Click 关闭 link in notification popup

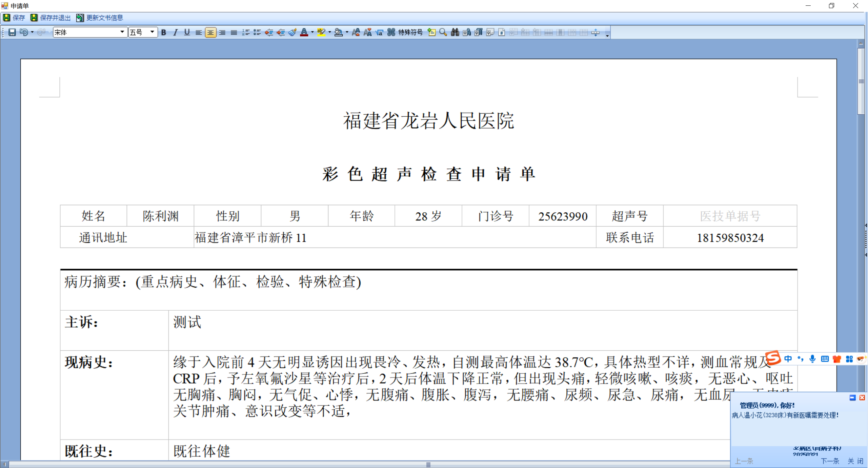point(855,461)
